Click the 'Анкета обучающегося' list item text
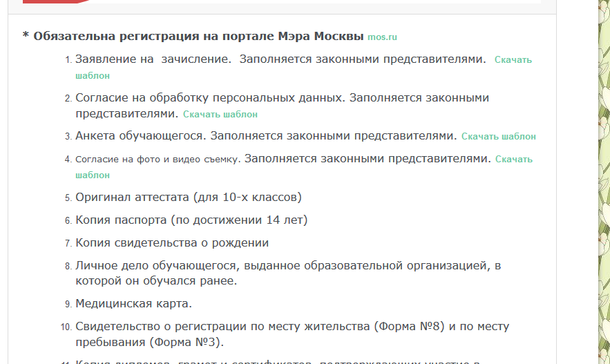This screenshot has width=610, height=364. tap(140, 136)
